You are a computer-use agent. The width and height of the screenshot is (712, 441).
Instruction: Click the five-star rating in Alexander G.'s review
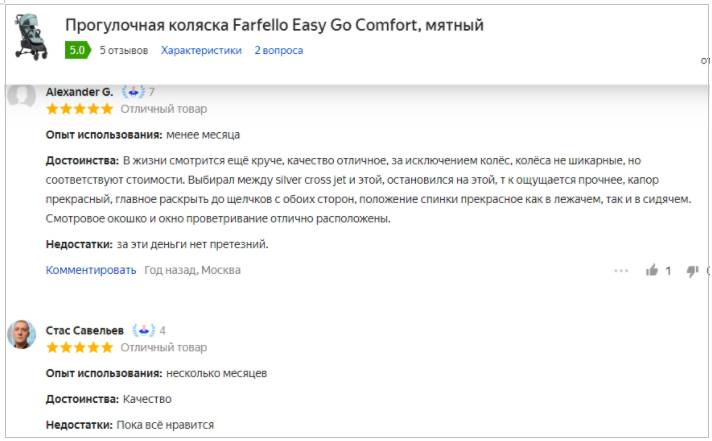[x=79, y=108]
